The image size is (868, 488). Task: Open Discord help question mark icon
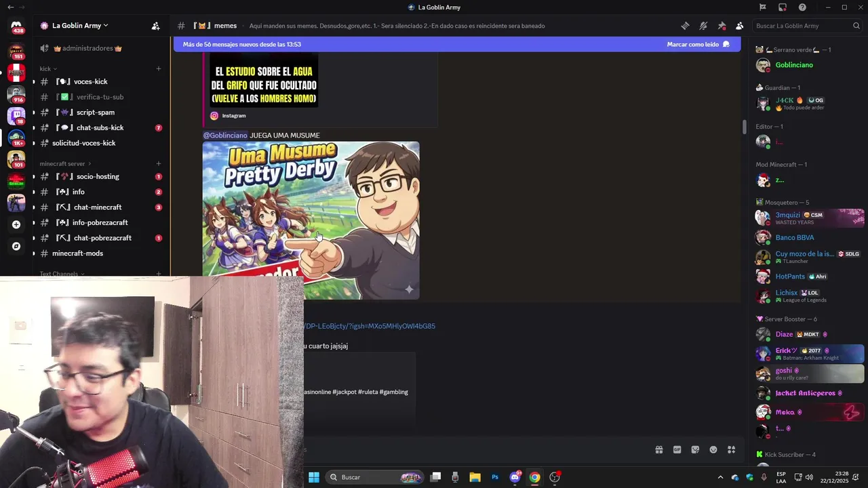click(x=803, y=7)
